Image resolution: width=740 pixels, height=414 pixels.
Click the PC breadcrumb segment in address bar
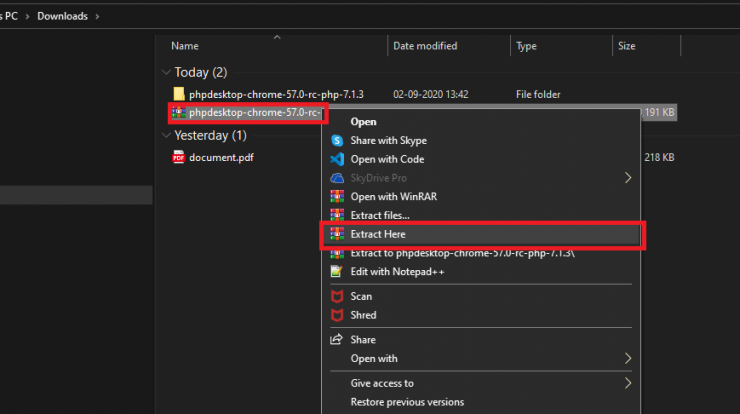click(x=9, y=16)
